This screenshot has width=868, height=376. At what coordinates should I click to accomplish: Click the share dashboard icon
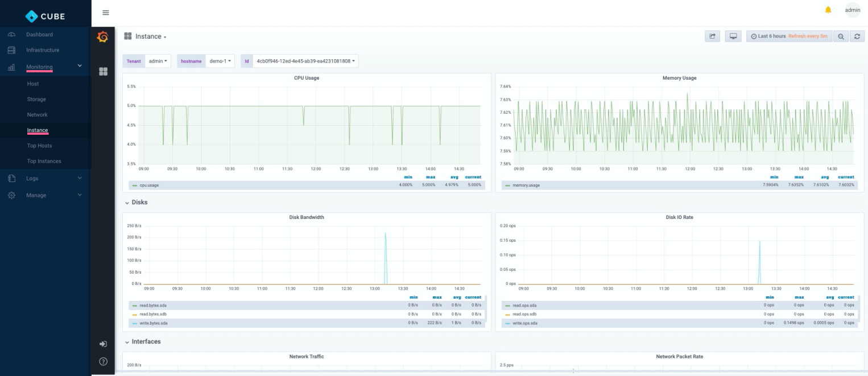[712, 36]
